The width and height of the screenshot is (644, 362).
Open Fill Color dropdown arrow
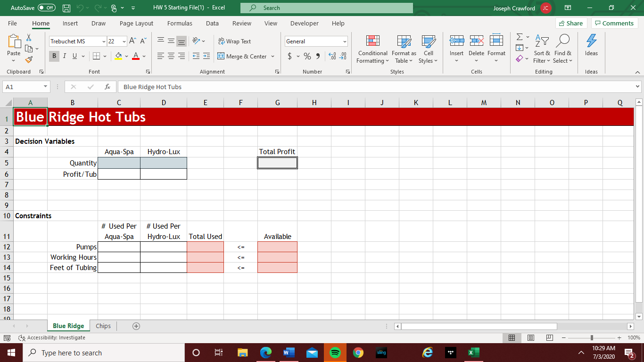pyautogui.click(x=127, y=57)
